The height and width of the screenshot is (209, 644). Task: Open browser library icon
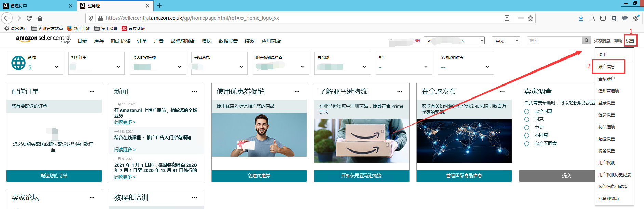point(592,18)
